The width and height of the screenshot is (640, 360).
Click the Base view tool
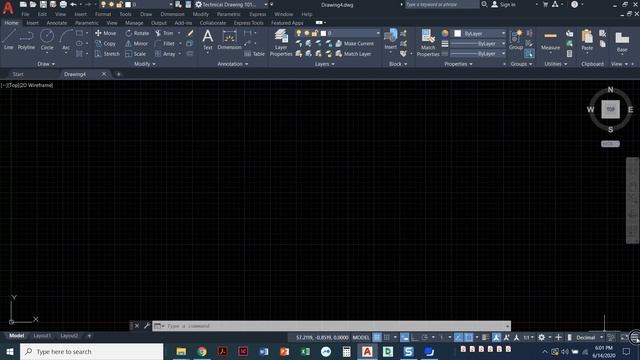(622, 42)
